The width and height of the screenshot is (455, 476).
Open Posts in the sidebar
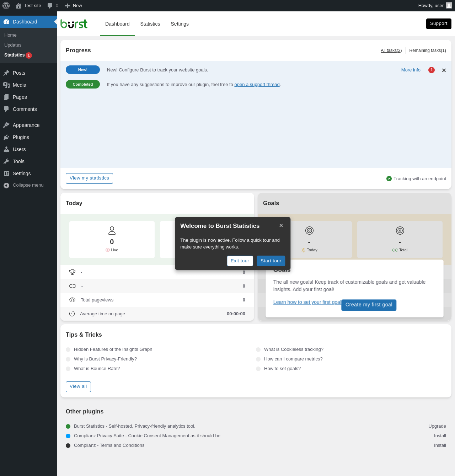coord(28,73)
